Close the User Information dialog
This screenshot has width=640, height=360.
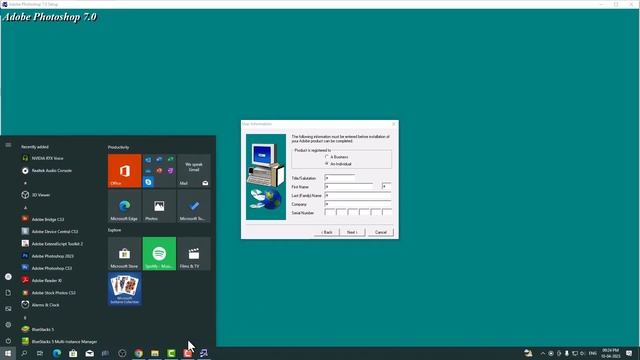393,124
